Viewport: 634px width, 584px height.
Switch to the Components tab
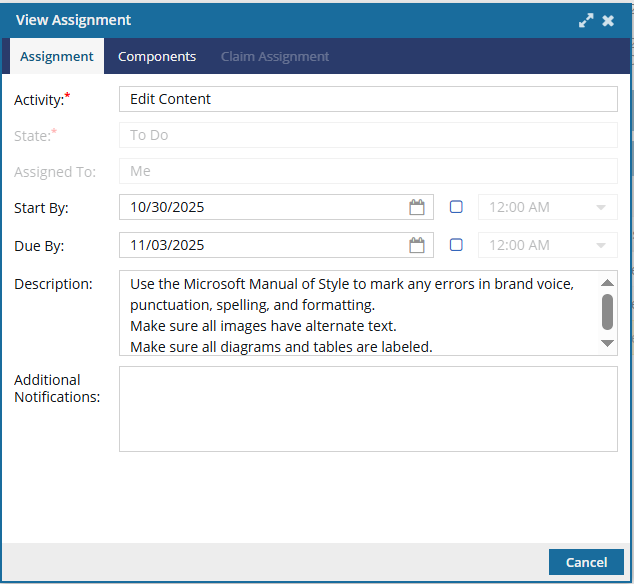157,57
